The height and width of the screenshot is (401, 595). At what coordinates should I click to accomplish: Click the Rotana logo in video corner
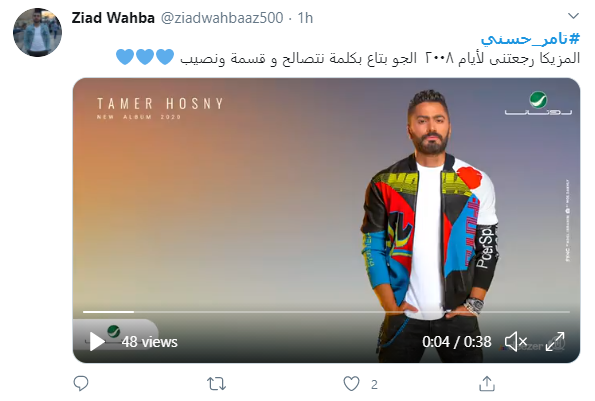pos(538,103)
